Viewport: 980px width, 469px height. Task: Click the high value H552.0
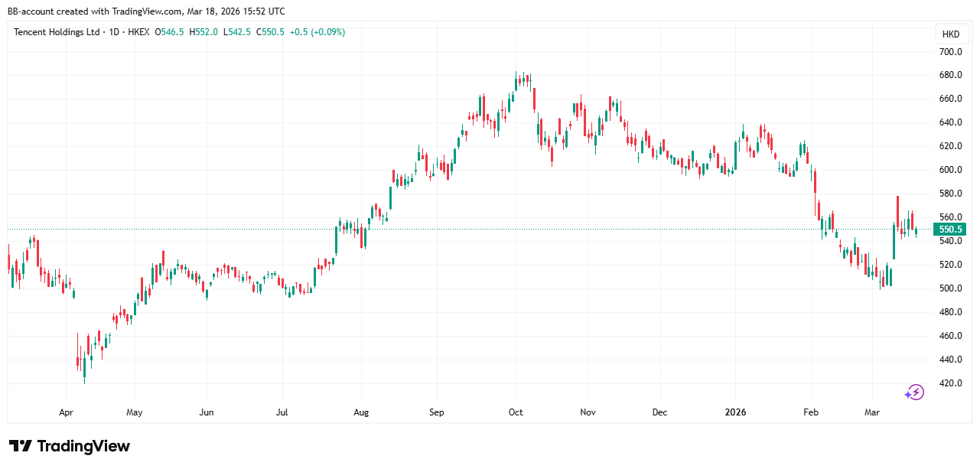point(204,32)
